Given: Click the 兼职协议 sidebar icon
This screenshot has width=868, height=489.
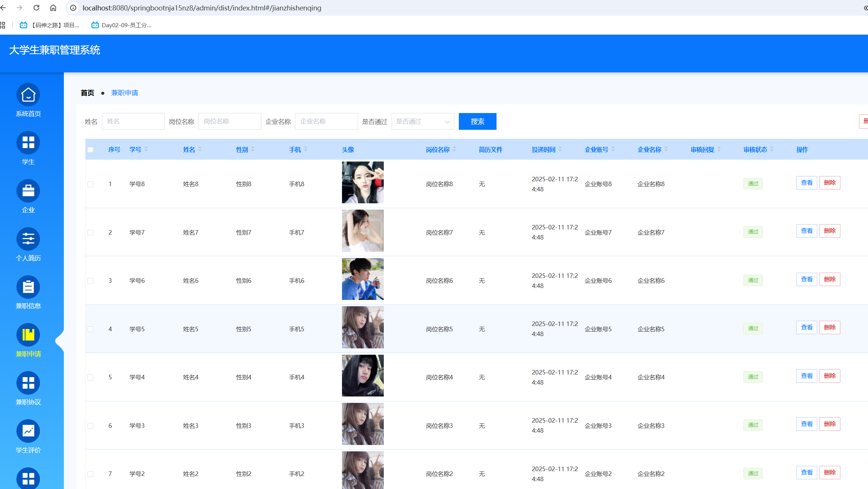Looking at the screenshot, I should 28,383.
